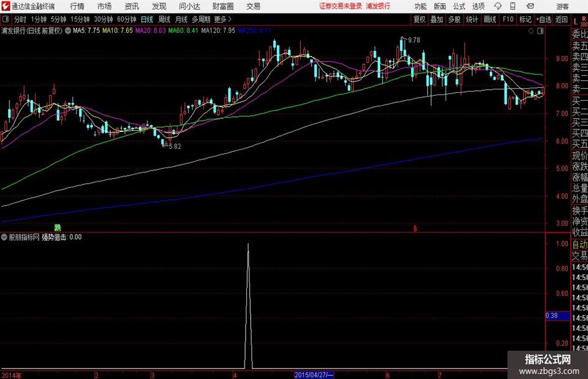Switch to the 15分钟 period
588x379 pixels.
point(80,19)
